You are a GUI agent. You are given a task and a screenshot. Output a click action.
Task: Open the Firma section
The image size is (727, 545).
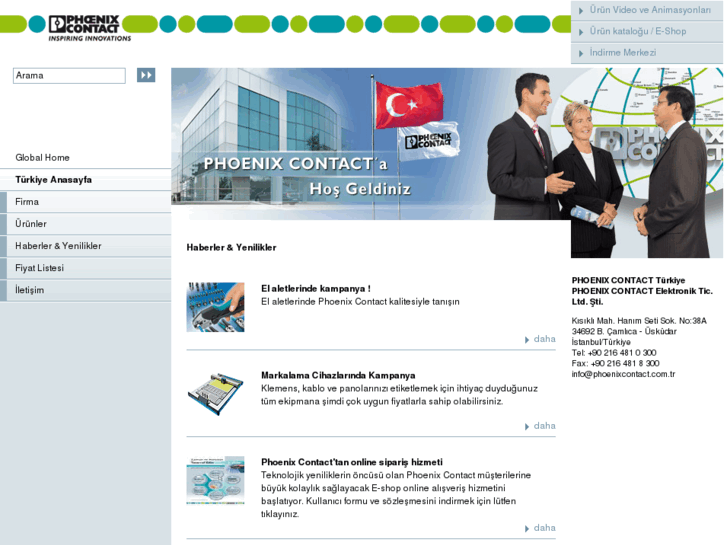pos(85,202)
